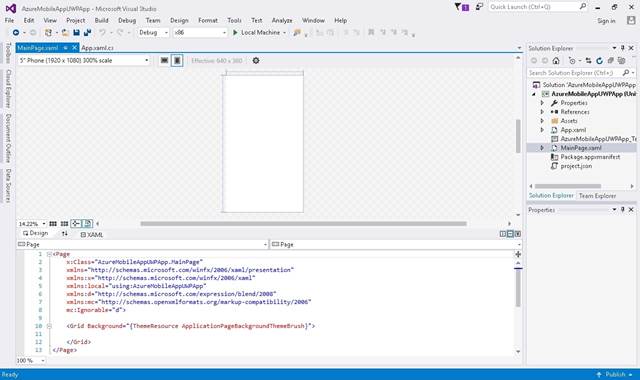Open the Project menu
Image resolution: width=640 pixels, height=380 pixels.
pos(76,20)
